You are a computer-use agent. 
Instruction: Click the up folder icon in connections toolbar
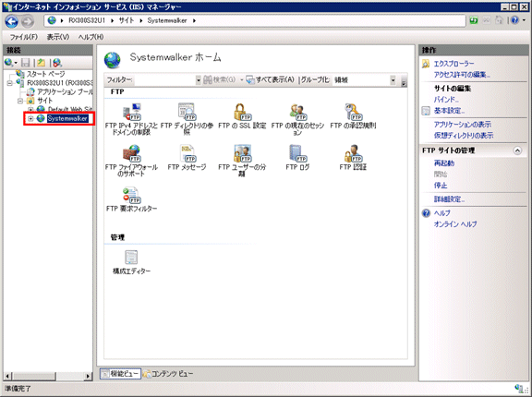[41, 63]
